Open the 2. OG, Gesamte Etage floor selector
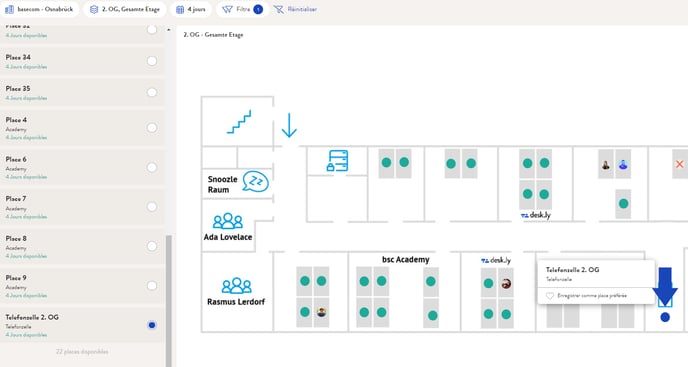Screen dimensions: 688x367 (125, 9)
